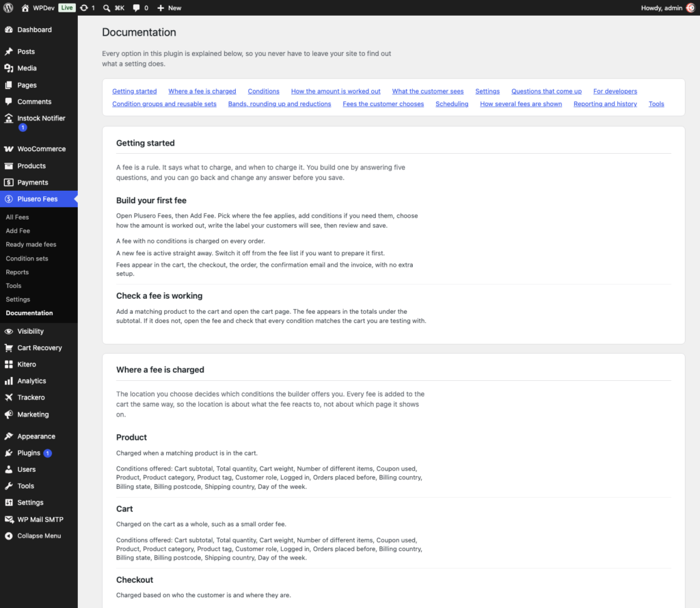This screenshot has height=608, width=700.
Task: Jump to Scheduling section link
Action: pyautogui.click(x=452, y=104)
